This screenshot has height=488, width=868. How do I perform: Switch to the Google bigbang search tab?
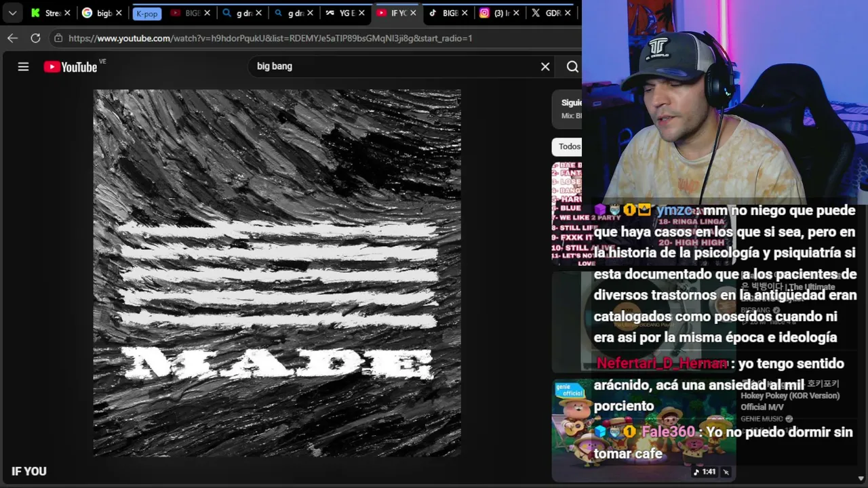(x=97, y=13)
